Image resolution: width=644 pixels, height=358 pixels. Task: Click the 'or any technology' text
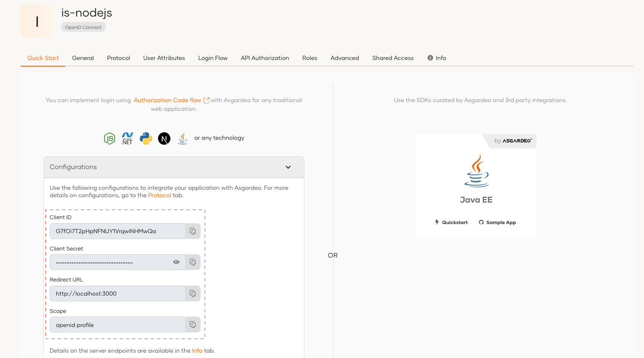219,138
